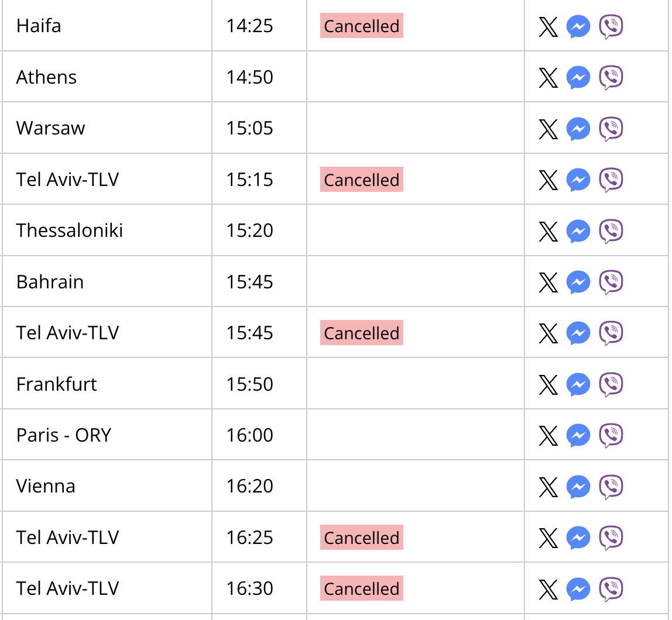This screenshot has height=620, width=672.
Task: Share Haifa 14:25 flight on X
Action: pyautogui.click(x=548, y=27)
